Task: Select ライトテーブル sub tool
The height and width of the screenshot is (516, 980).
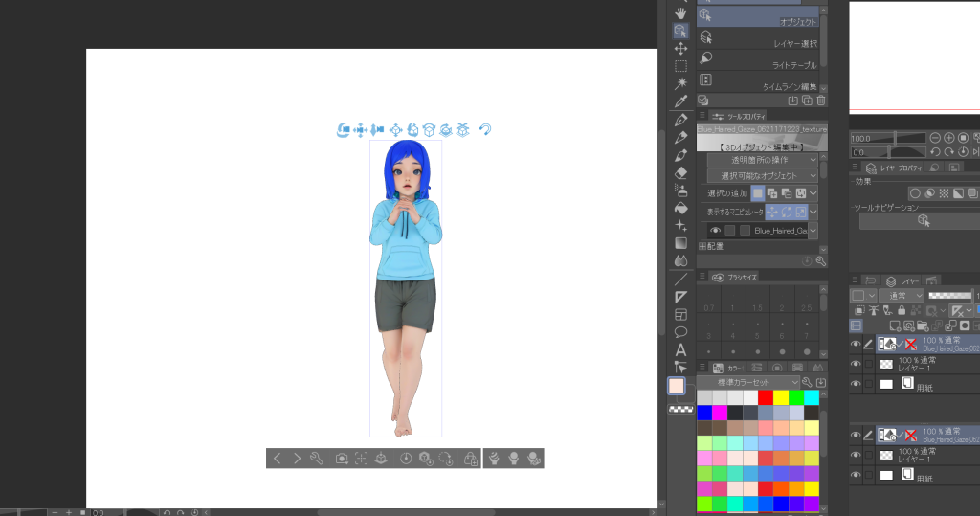Action: coord(758,60)
